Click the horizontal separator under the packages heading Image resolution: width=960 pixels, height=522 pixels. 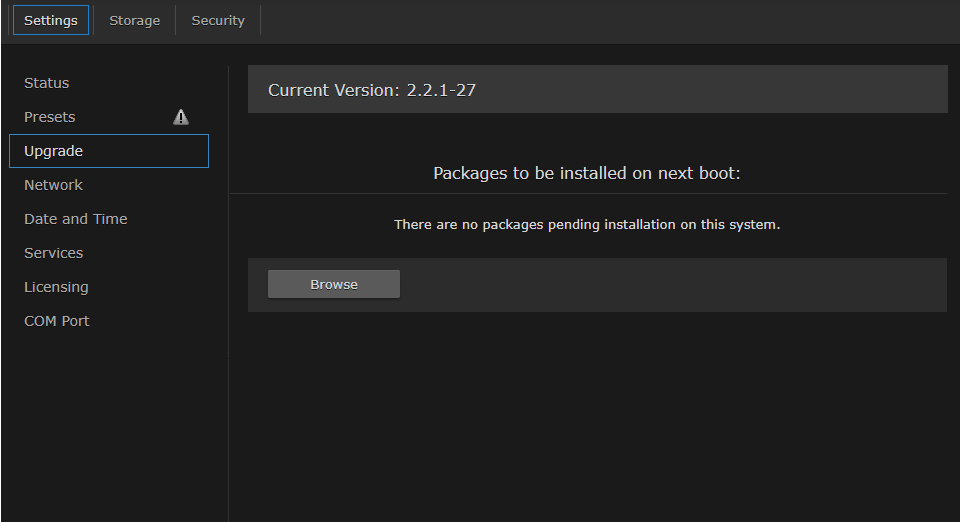pyautogui.click(x=587, y=193)
